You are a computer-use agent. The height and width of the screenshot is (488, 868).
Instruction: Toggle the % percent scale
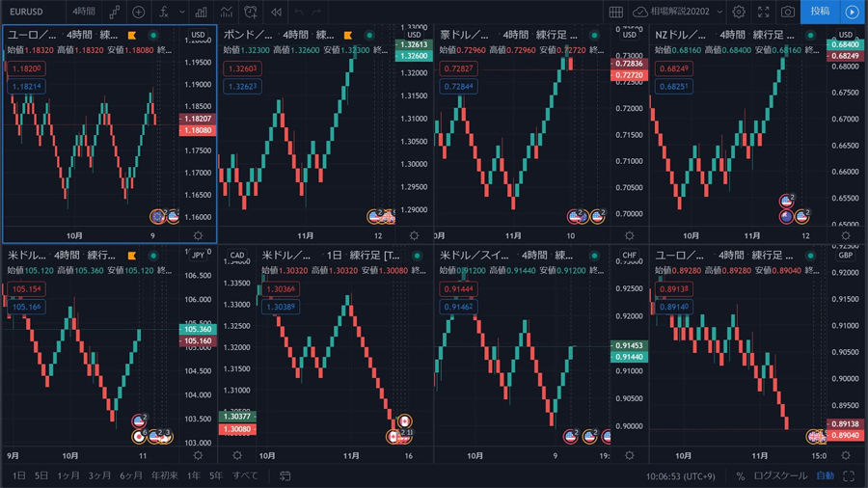click(741, 476)
